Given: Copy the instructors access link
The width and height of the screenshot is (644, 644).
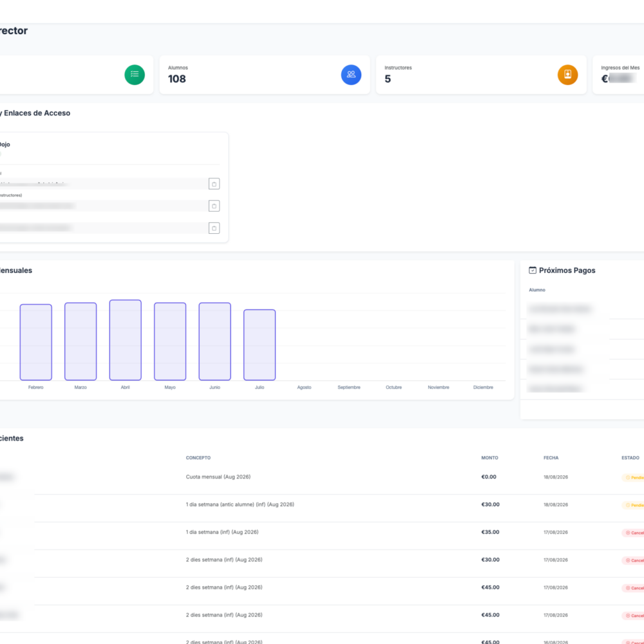Looking at the screenshot, I should tap(214, 206).
